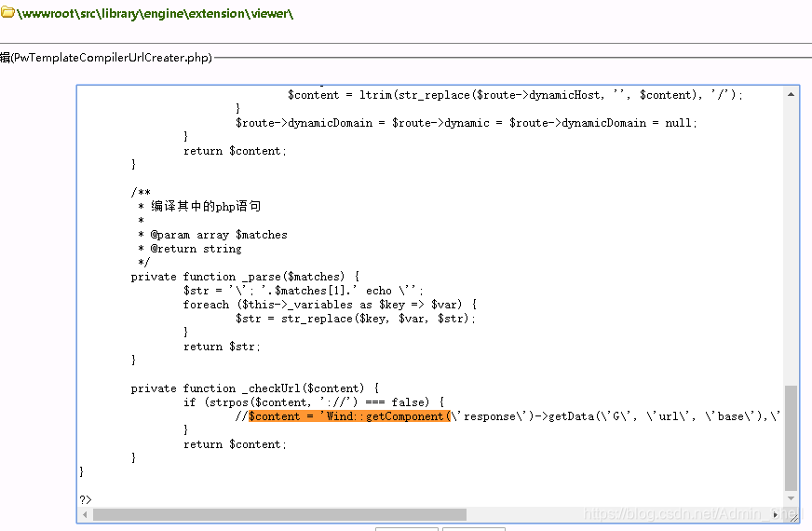Click the line starting '$content = ltrim(str_replace('
812x531 pixels.
pos(515,95)
